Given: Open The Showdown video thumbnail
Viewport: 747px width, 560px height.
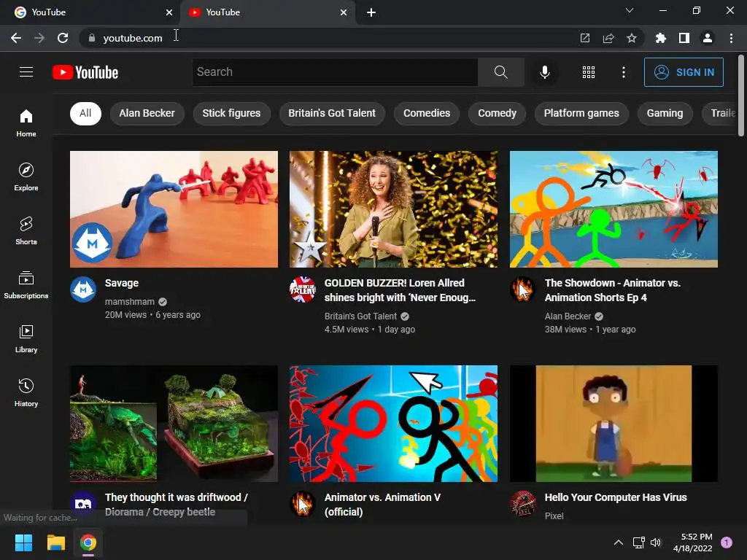Looking at the screenshot, I should [614, 209].
